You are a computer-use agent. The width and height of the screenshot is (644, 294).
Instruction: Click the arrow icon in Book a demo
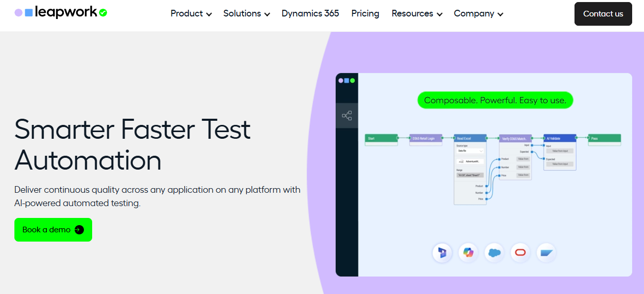(79, 230)
